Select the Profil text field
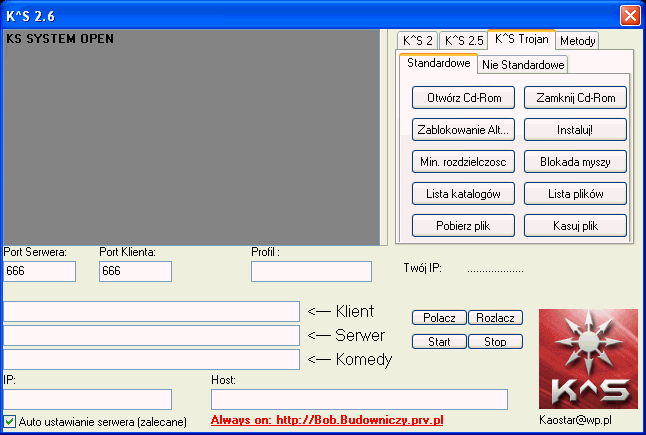646x435 pixels. [x=311, y=271]
